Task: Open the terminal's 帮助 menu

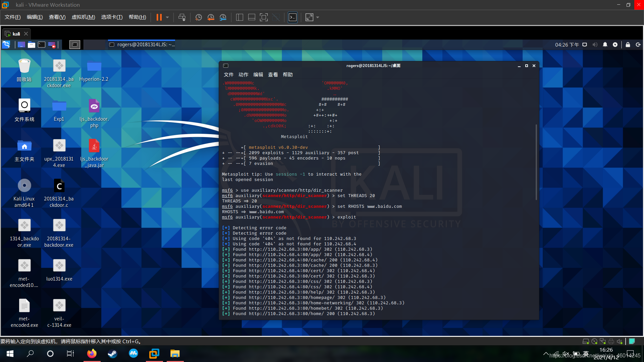Action: pos(287,75)
